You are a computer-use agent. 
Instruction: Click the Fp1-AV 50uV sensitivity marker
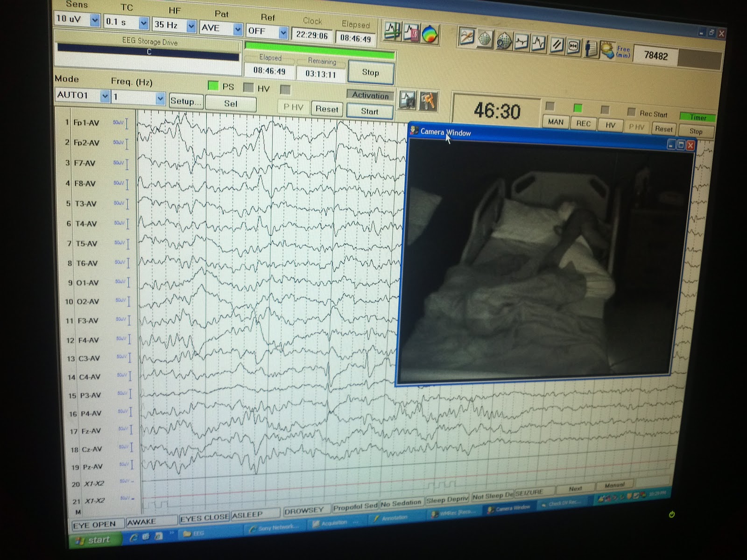(x=121, y=123)
